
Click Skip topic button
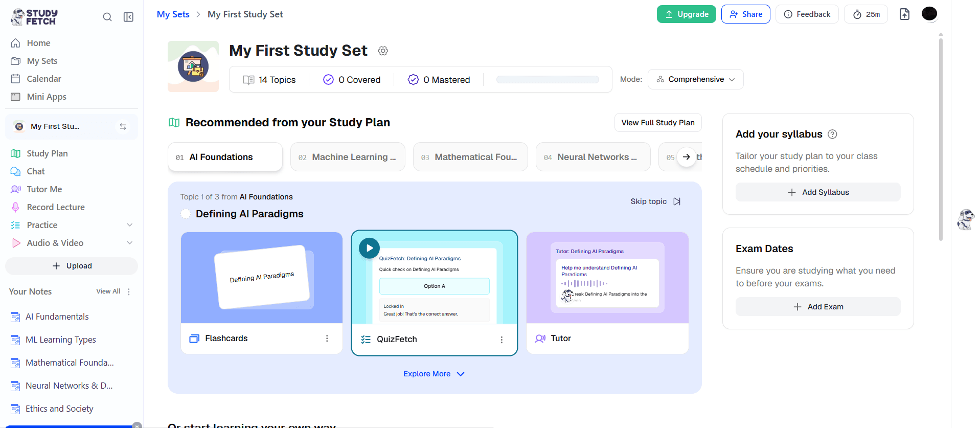655,201
